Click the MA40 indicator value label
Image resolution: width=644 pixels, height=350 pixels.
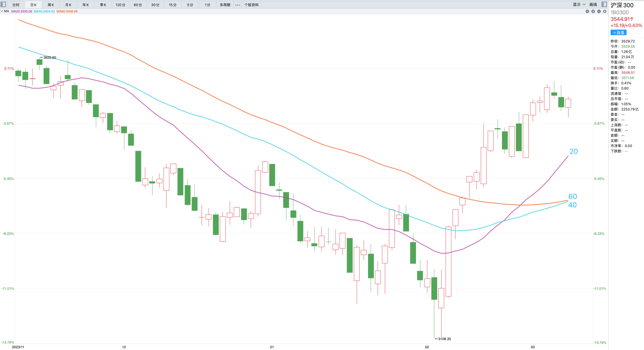click(x=44, y=11)
